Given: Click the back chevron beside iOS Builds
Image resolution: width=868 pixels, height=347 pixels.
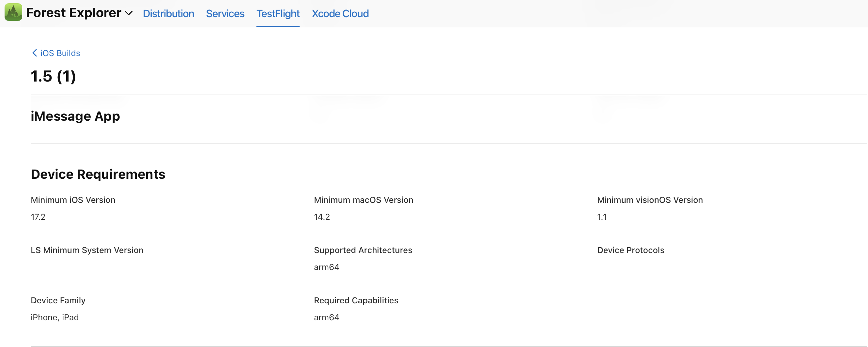Looking at the screenshot, I should pos(34,53).
